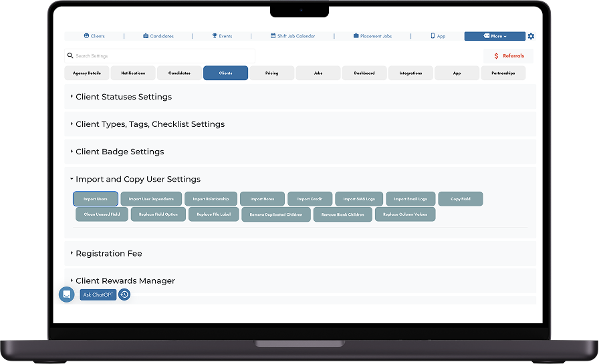Viewport: 599px width, 364px height.
Task: Click Replace Column Values button
Action: tap(405, 214)
